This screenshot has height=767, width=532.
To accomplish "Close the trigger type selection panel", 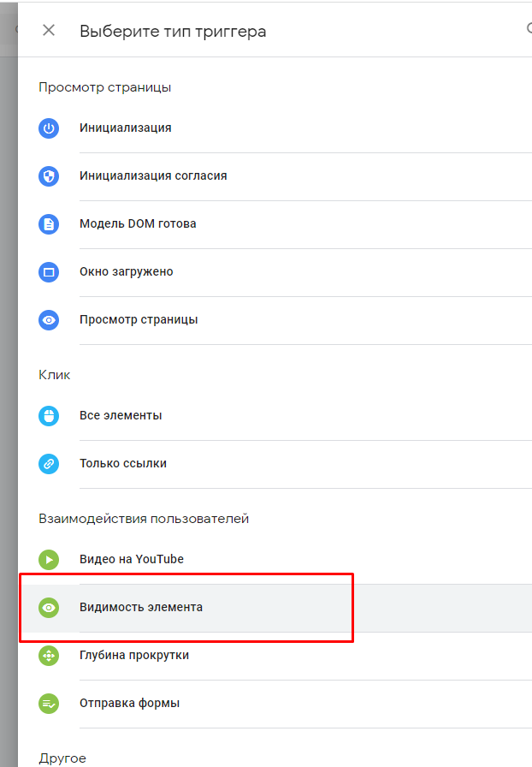I will 49,31.
